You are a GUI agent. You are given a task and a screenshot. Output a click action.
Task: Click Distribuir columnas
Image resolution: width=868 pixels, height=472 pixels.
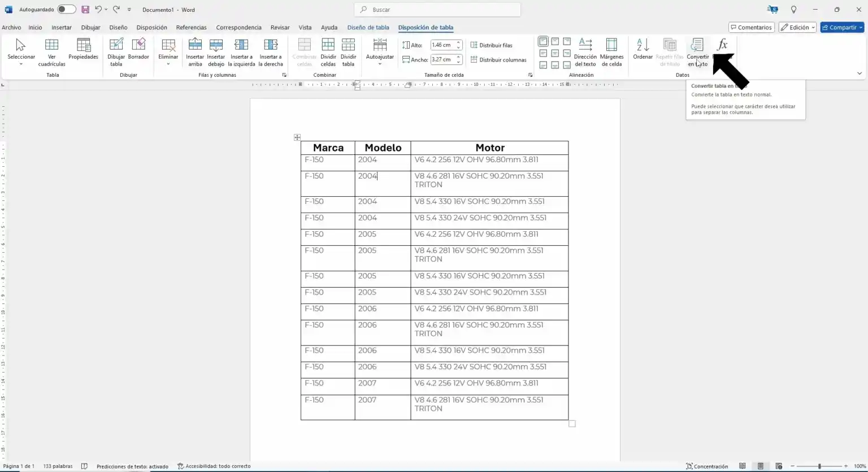[x=498, y=59]
